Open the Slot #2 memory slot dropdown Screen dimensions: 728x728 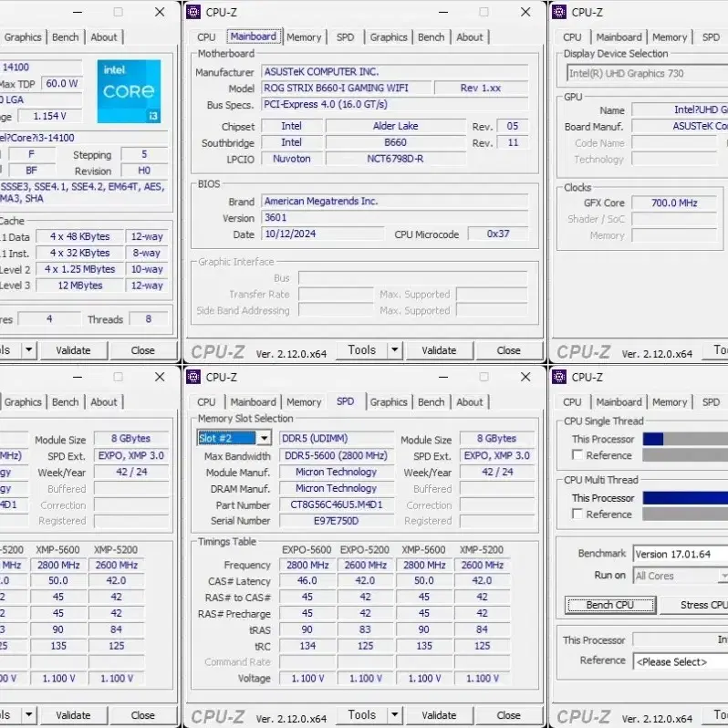(264, 438)
